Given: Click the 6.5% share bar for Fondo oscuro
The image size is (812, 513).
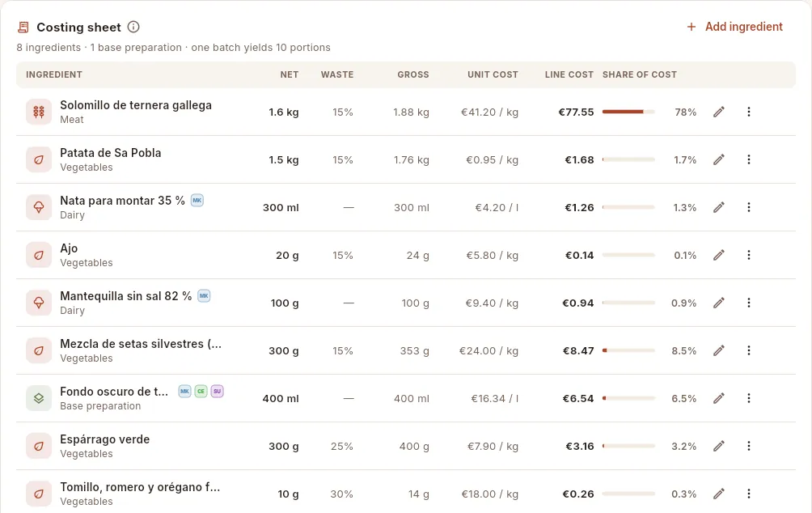Looking at the screenshot, I should tap(628, 398).
